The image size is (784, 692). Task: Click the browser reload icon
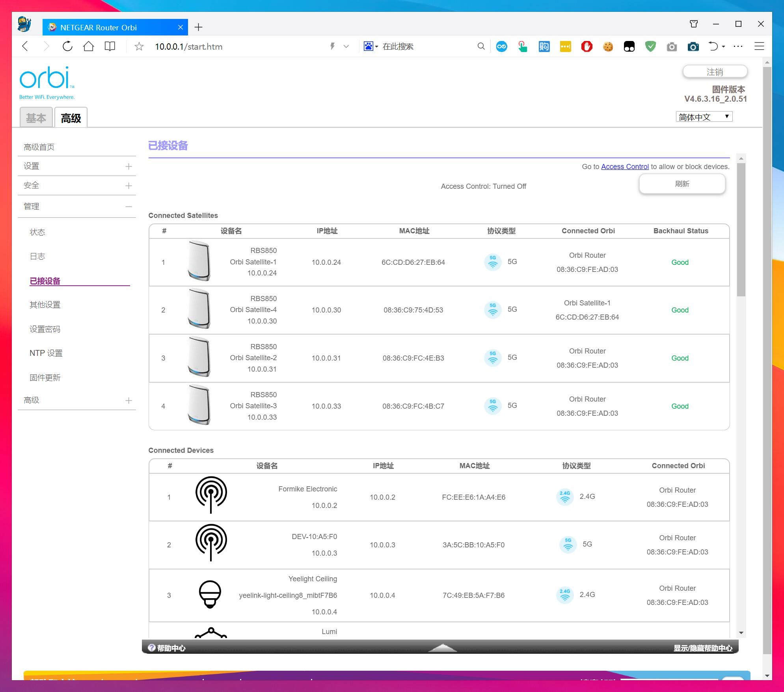67,47
